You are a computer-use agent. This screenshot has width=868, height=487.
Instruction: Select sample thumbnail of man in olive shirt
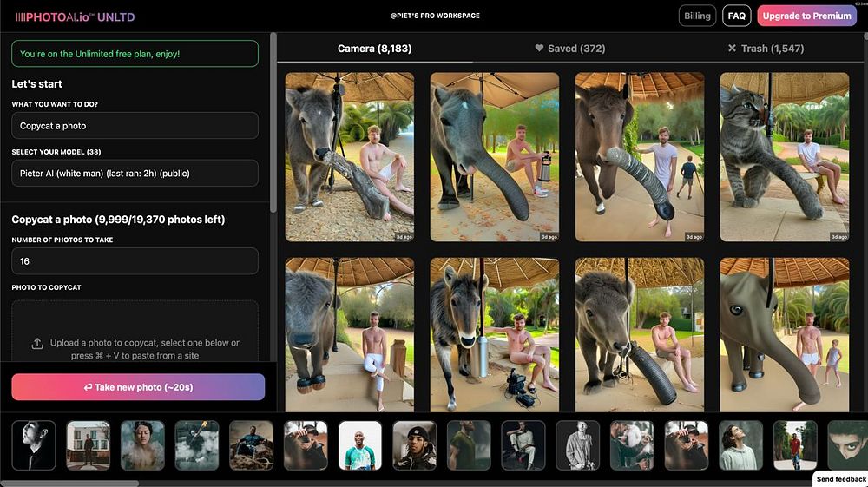point(469,445)
